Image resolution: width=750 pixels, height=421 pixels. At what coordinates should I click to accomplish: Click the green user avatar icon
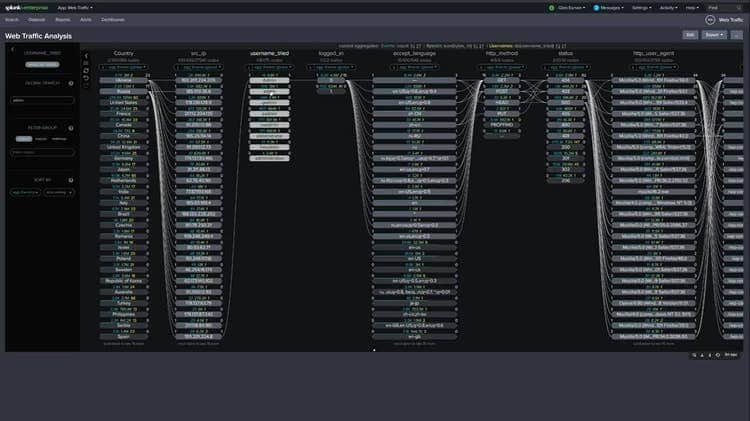[x=551, y=7]
